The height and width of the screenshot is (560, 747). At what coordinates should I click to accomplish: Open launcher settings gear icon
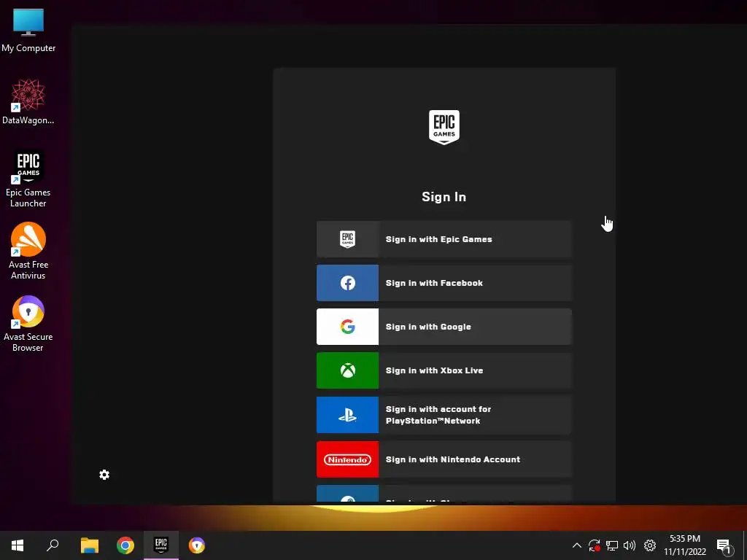104,475
